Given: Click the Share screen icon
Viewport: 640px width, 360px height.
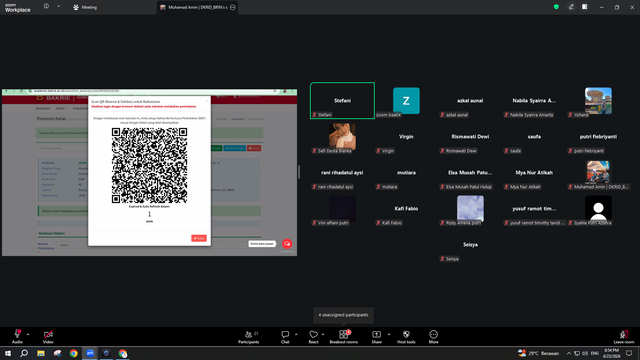Looking at the screenshot, I should (x=376, y=334).
